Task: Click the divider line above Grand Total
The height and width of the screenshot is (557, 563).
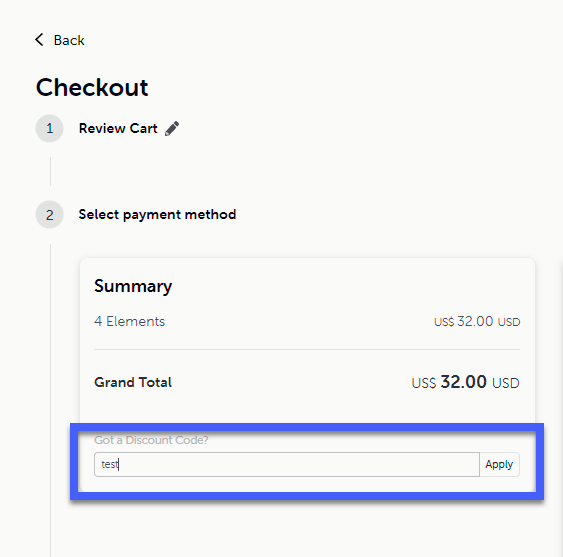Action: coord(307,349)
